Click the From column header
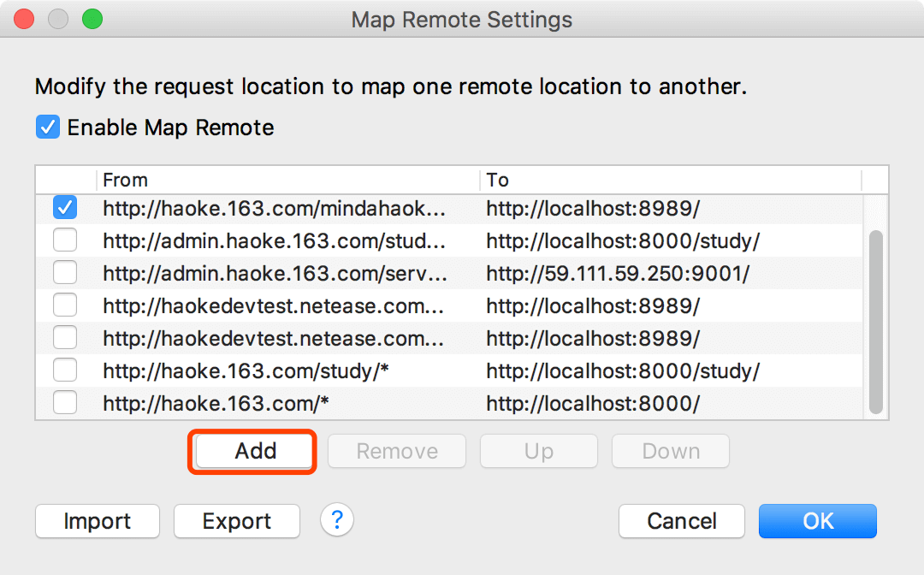The height and width of the screenshot is (575, 924). [x=287, y=180]
